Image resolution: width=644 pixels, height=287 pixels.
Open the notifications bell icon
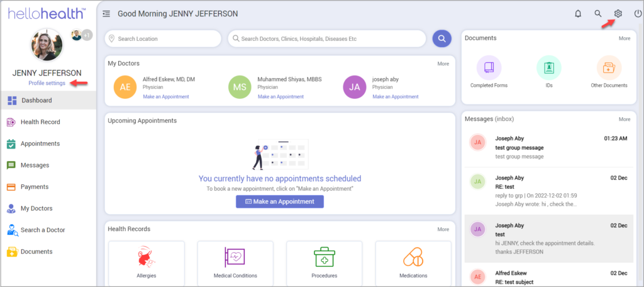point(577,14)
